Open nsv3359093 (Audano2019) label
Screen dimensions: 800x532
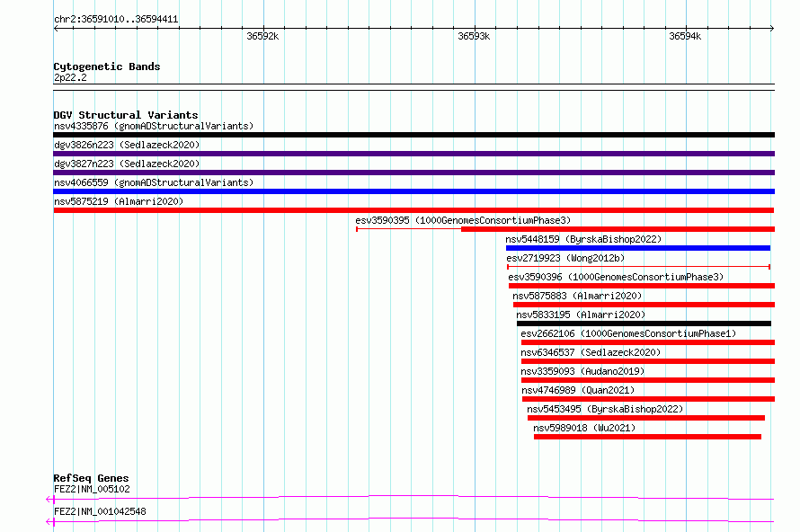582,371
